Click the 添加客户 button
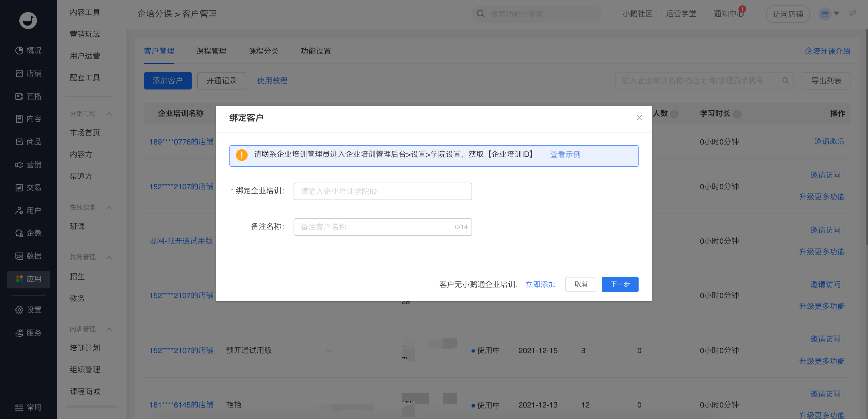This screenshot has width=868, height=419. coord(168,81)
